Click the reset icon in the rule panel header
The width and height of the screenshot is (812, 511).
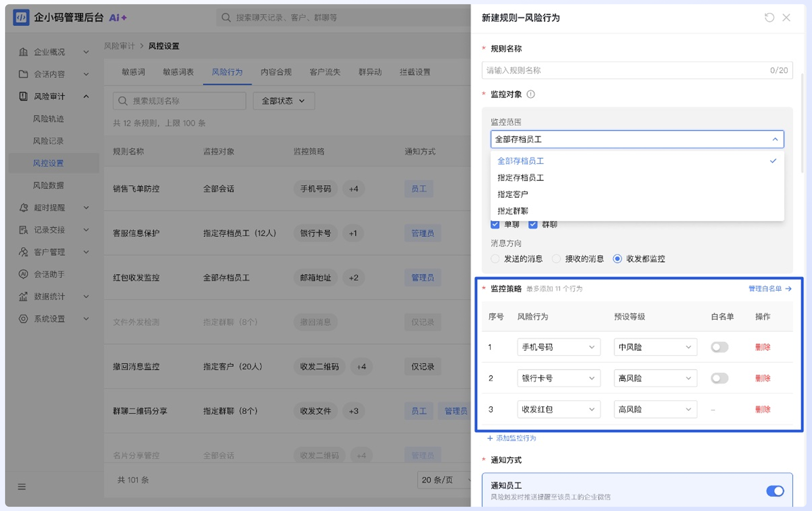tap(769, 18)
